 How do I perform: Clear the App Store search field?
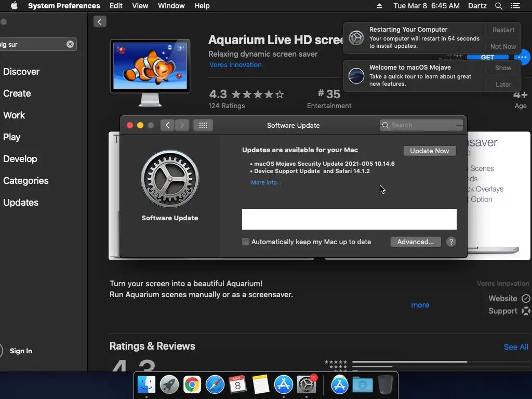70,44
